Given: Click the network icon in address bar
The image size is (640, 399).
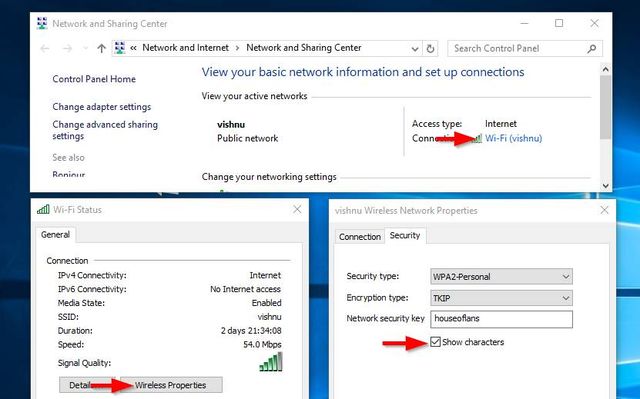Looking at the screenshot, I should pos(120,48).
